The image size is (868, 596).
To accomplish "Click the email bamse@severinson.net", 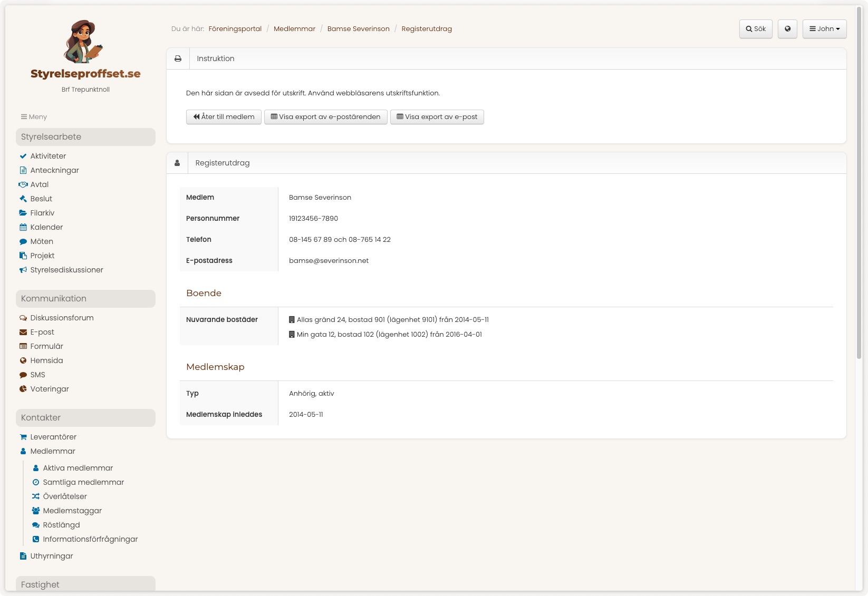I will pos(329,261).
